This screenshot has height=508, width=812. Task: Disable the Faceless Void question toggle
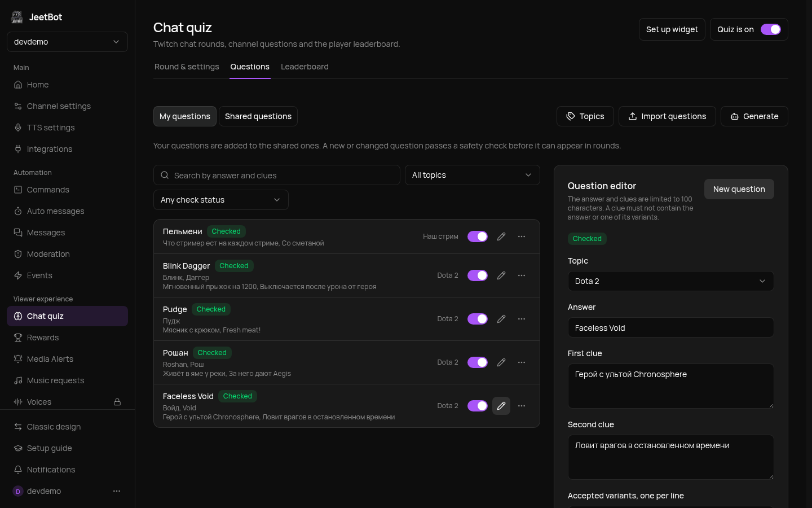click(478, 406)
